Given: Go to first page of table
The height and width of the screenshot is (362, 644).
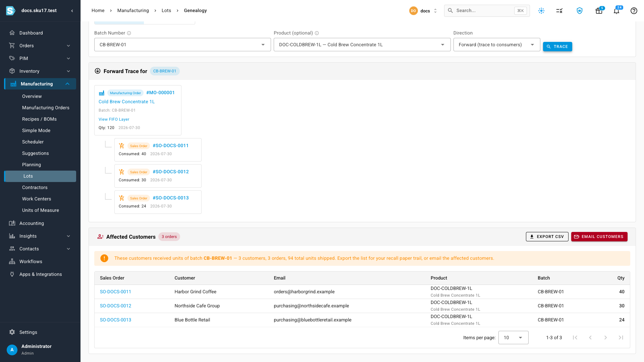Looking at the screenshot, I should point(575,338).
